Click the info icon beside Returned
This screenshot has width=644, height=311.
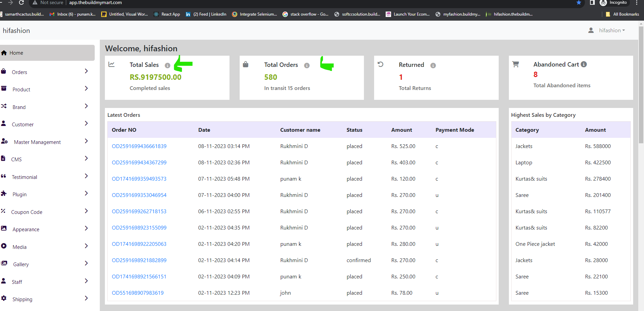click(x=433, y=66)
